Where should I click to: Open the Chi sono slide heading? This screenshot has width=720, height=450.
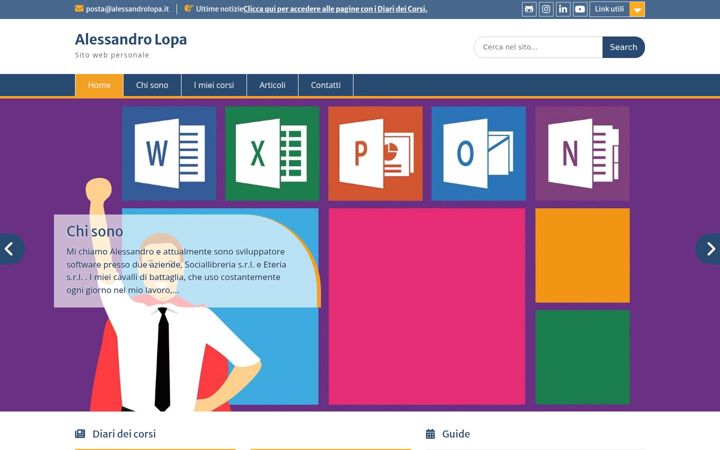click(95, 231)
